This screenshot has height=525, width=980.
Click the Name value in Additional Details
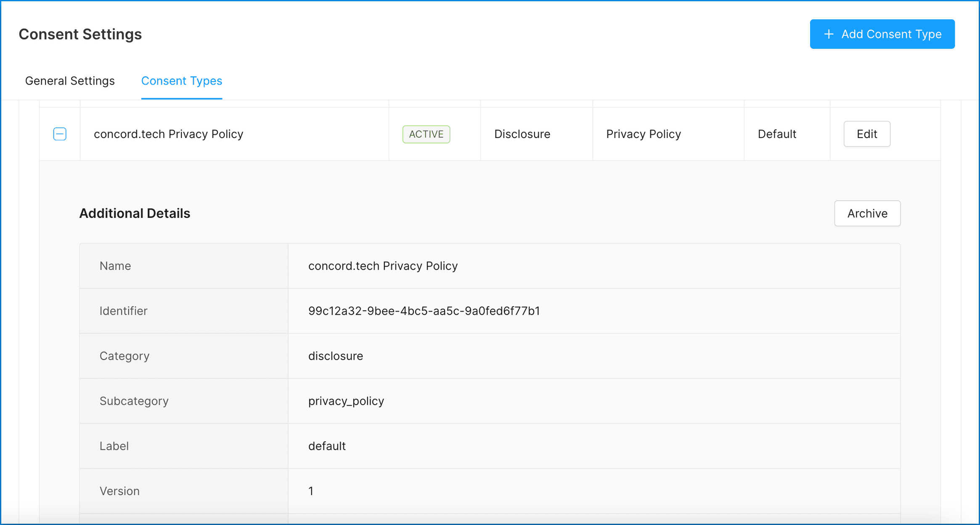pyautogui.click(x=382, y=266)
